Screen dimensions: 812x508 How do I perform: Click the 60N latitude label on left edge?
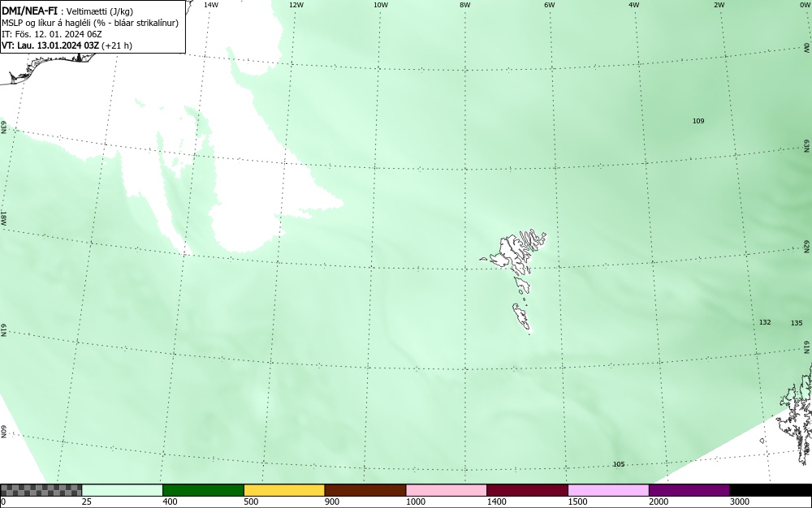tap(3, 432)
